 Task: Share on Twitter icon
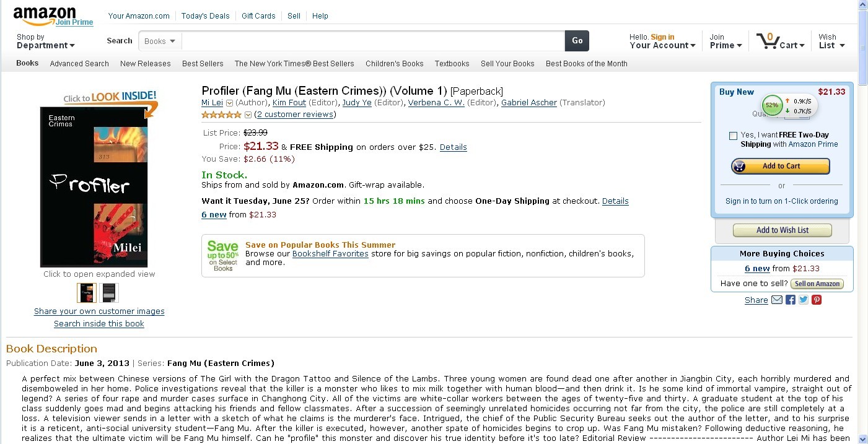click(x=804, y=300)
